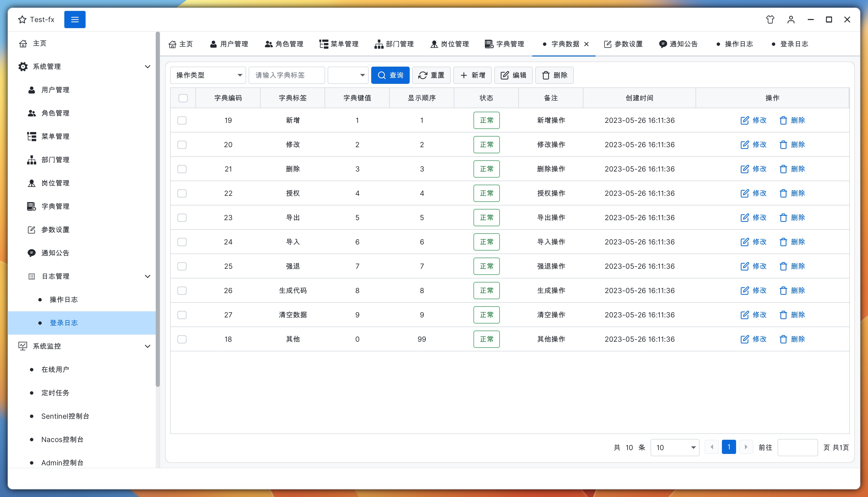Focus the 前往 page jump input

tap(797, 448)
